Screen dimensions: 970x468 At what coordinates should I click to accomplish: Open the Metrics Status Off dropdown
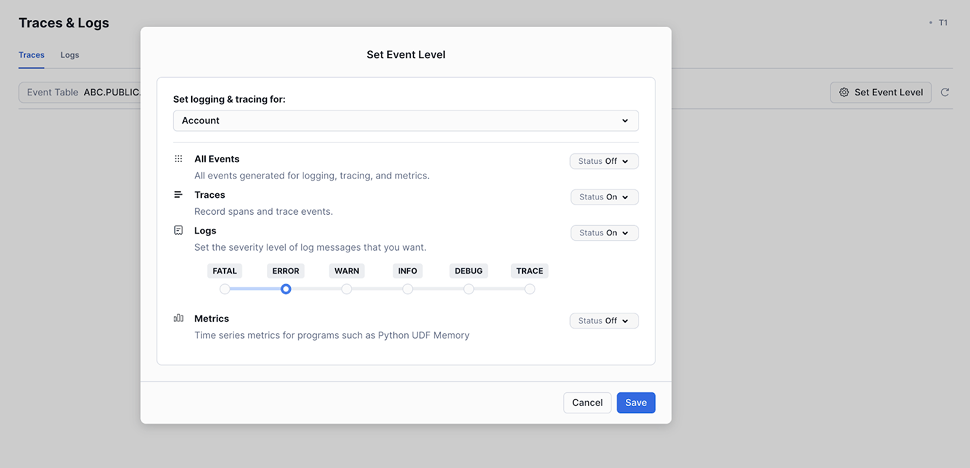coord(604,321)
